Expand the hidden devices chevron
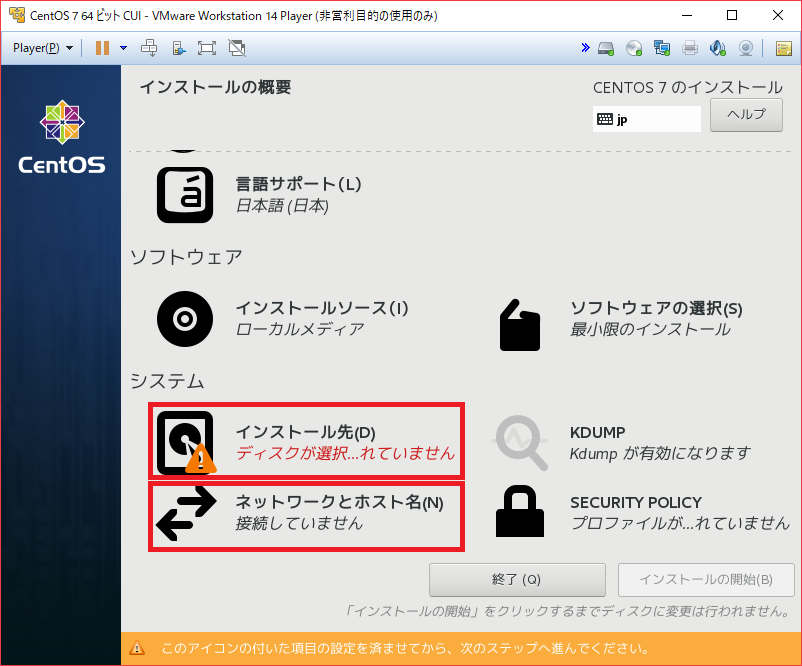The width and height of the screenshot is (802, 666). coord(586,48)
